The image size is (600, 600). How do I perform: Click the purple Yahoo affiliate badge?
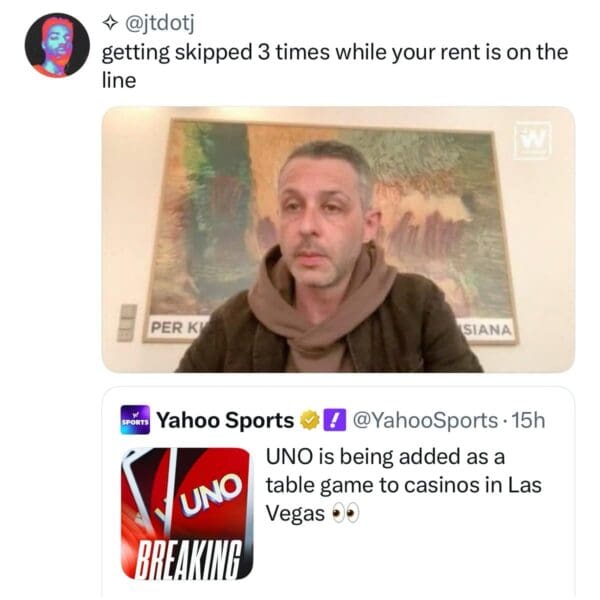pyautogui.click(x=335, y=420)
